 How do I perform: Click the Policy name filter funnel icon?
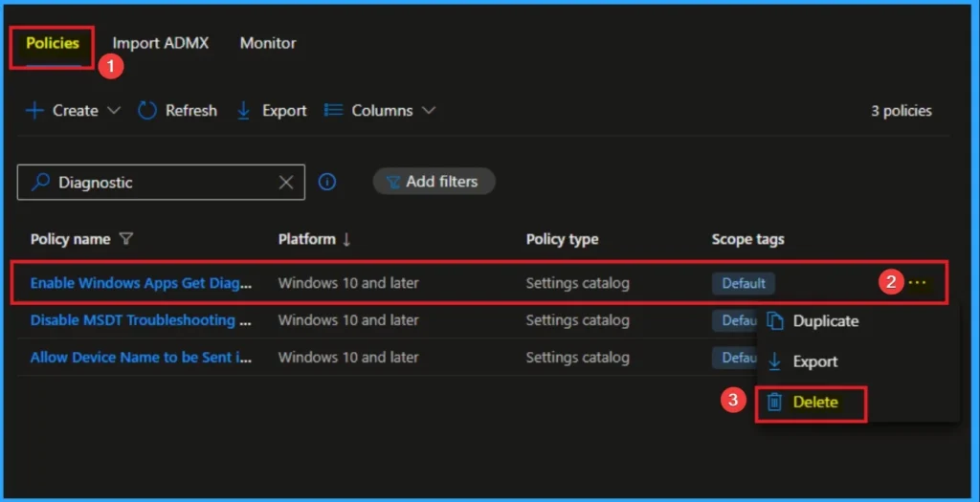(x=126, y=239)
